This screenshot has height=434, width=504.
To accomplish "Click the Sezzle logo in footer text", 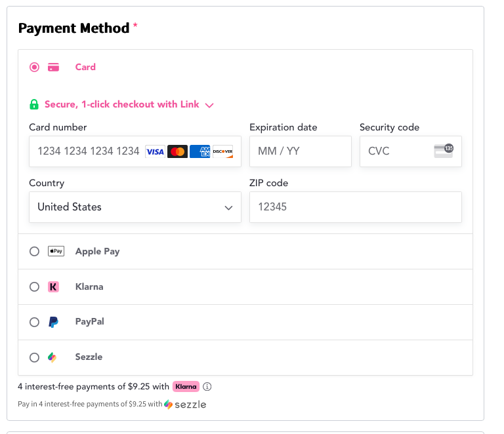I will [x=185, y=404].
